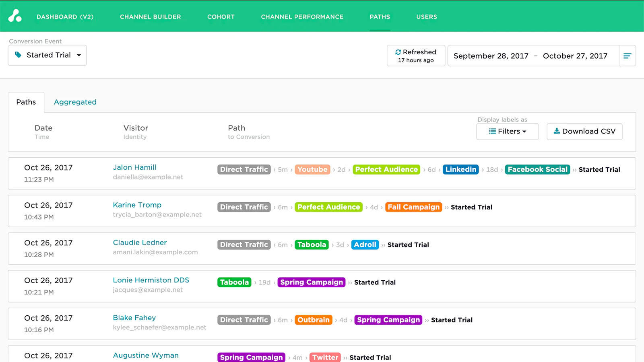Open the date range sort options icon
644x362 pixels.
click(x=627, y=56)
